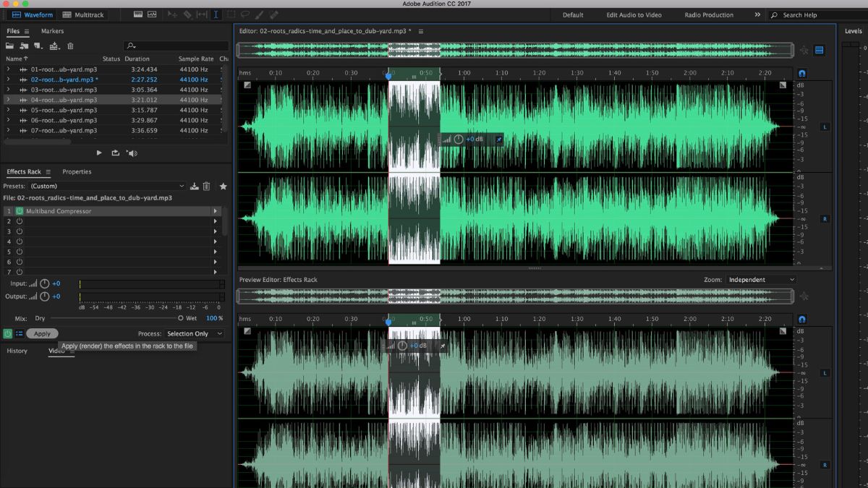Open the Effects Rack panel menu

point(48,172)
